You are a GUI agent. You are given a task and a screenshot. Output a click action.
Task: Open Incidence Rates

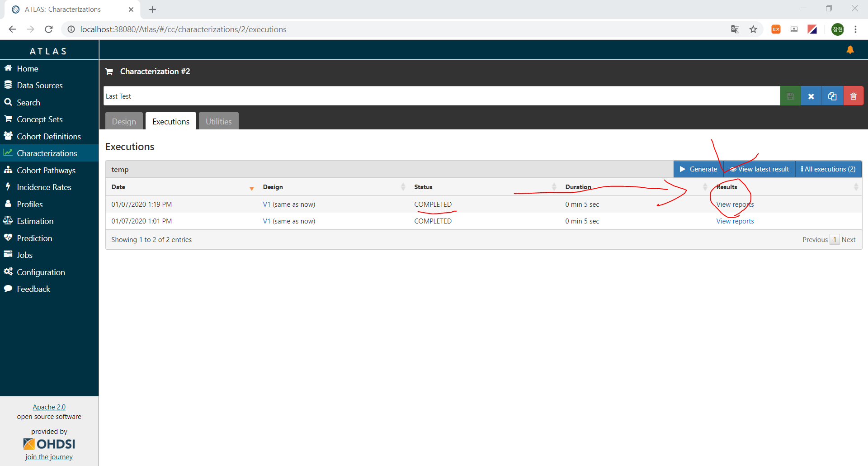(x=44, y=187)
